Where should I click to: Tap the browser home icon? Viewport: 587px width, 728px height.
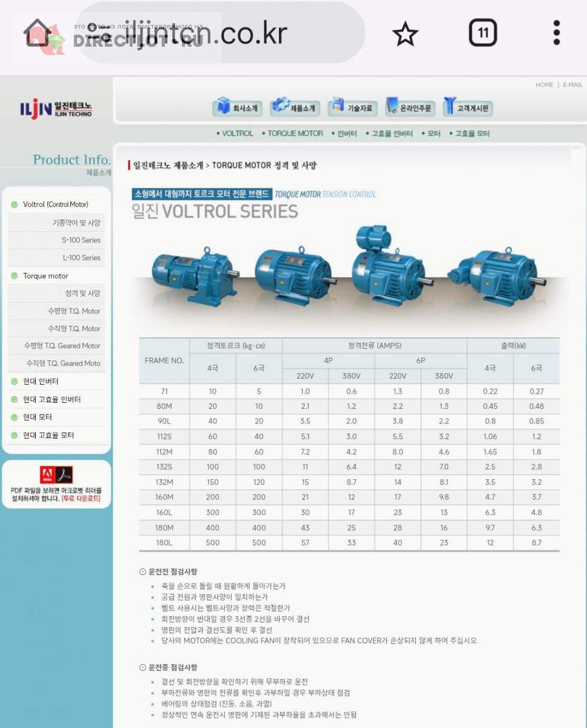(38, 33)
